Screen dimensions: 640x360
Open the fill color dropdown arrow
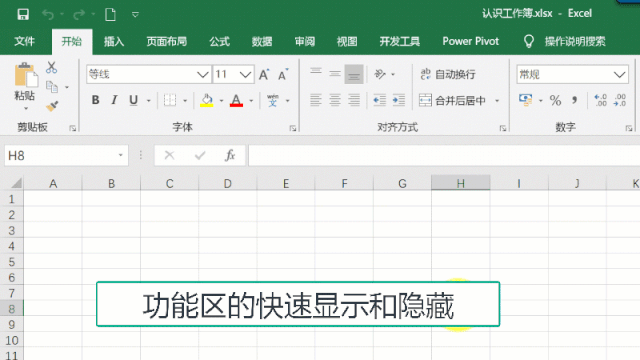(x=222, y=100)
